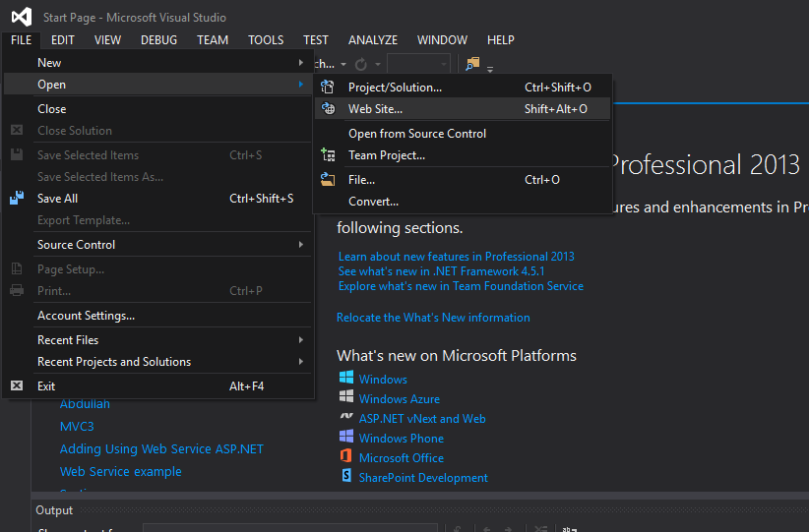Open the Windows Phone link
This screenshot has width=809, height=532.
[401, 439]
